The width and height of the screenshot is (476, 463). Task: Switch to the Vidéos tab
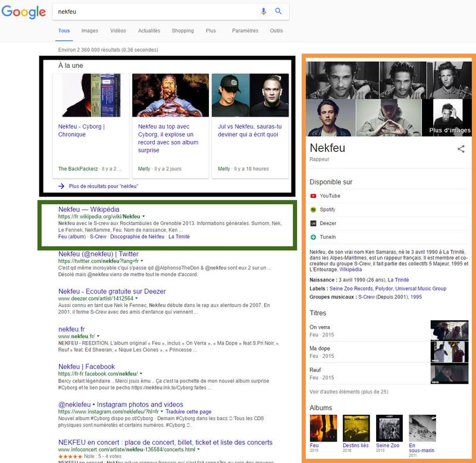118,31
